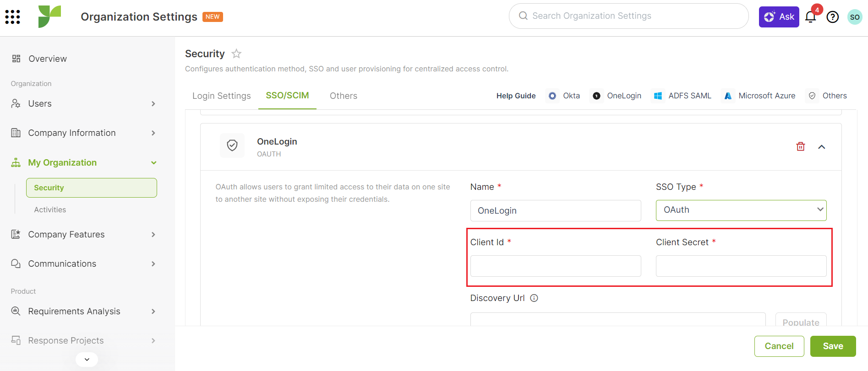Click the NEW badge next to the title
The height and width of the screenshot is (371, 868).
click(213, 16)
